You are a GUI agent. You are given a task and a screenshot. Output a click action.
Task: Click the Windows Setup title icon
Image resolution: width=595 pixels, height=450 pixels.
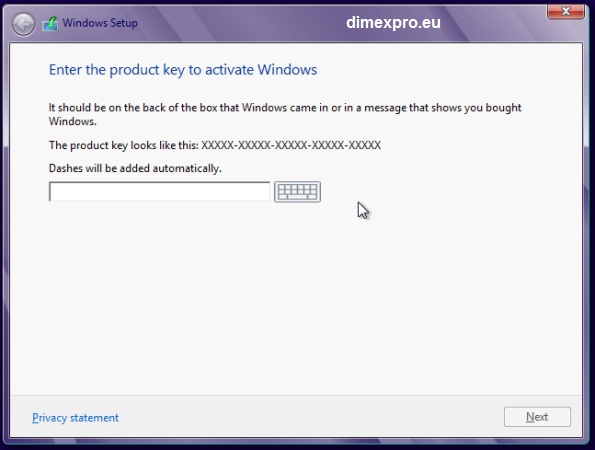(50, 24)
